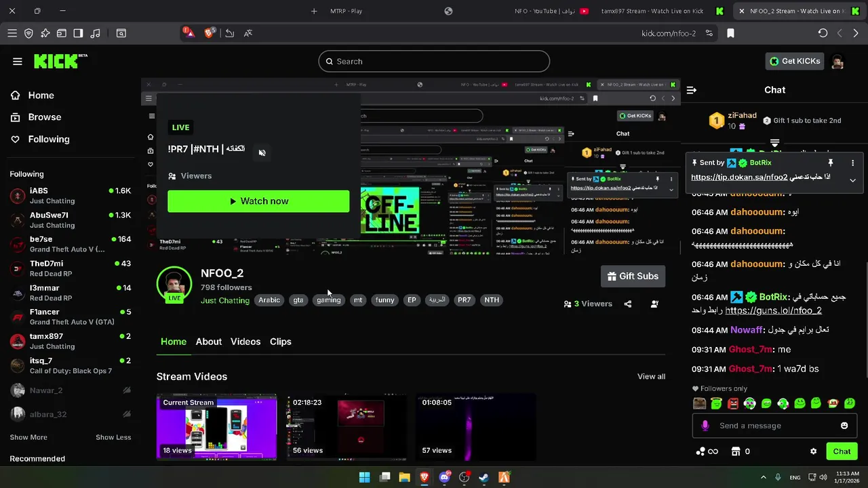The height and width of the screenshot is (488, 868).
Task: Open the guns.lol/nfoo_2 link in chat
Action: [773, 310]
